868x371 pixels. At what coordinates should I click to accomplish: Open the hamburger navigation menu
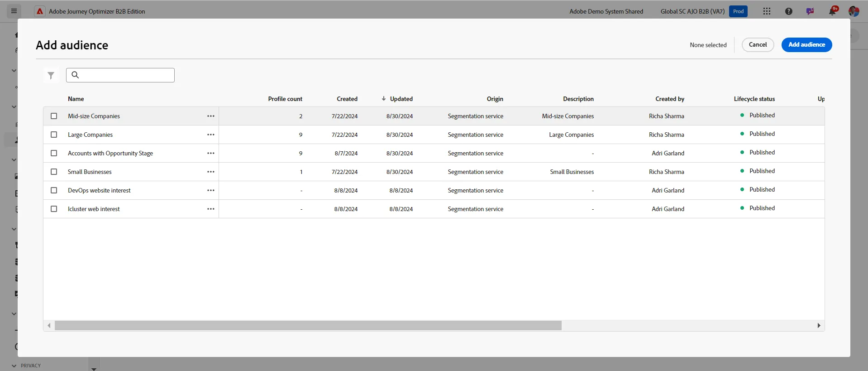14,11
